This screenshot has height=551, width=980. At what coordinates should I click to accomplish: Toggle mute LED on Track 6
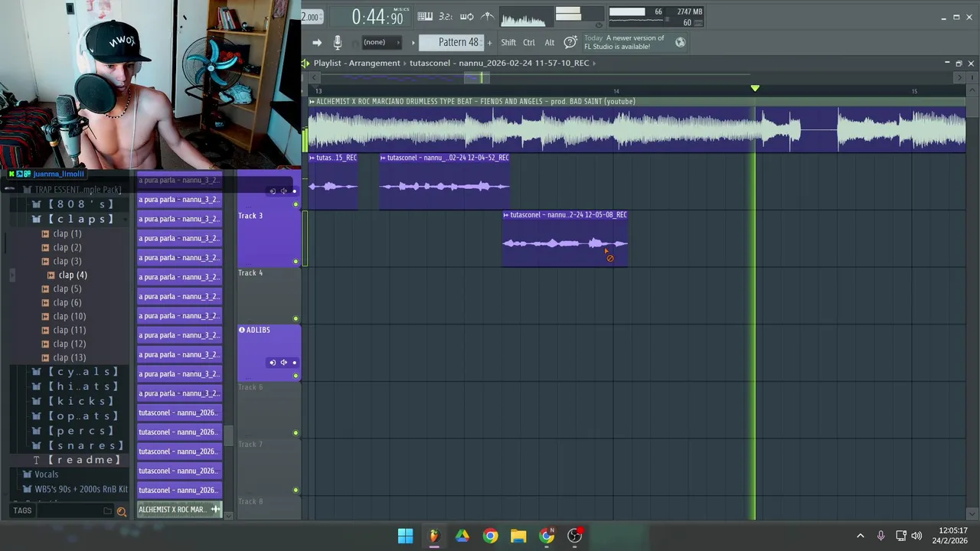(296, 433)
